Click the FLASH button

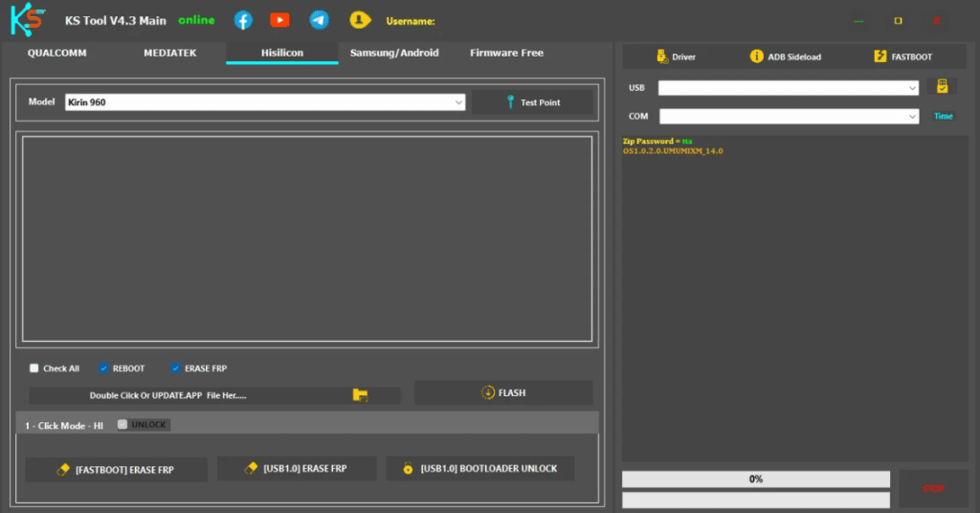(503, 392)
